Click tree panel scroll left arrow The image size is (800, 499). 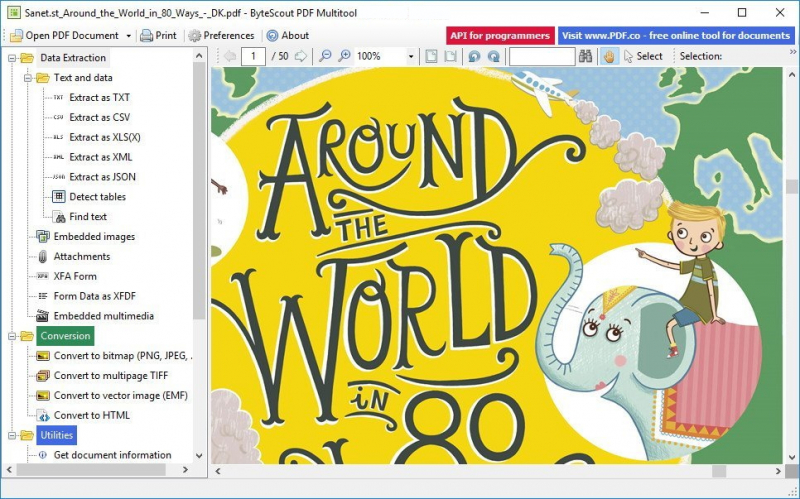9,469
